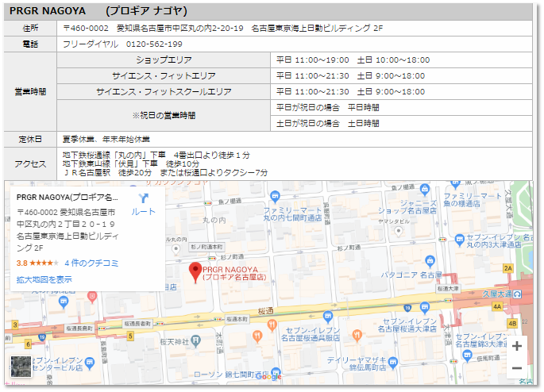Select shop hours 平日 11:00～19:00 text

[313, 60]
